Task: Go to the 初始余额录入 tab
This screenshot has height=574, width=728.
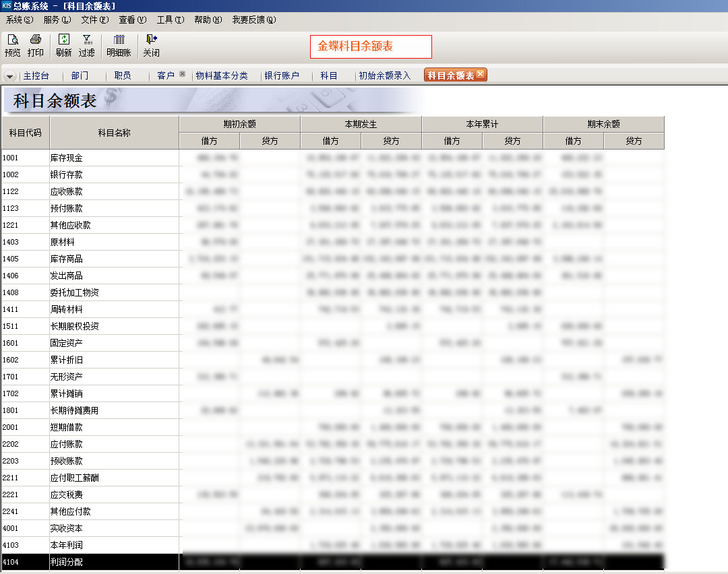Action: (x=384, y=76)
